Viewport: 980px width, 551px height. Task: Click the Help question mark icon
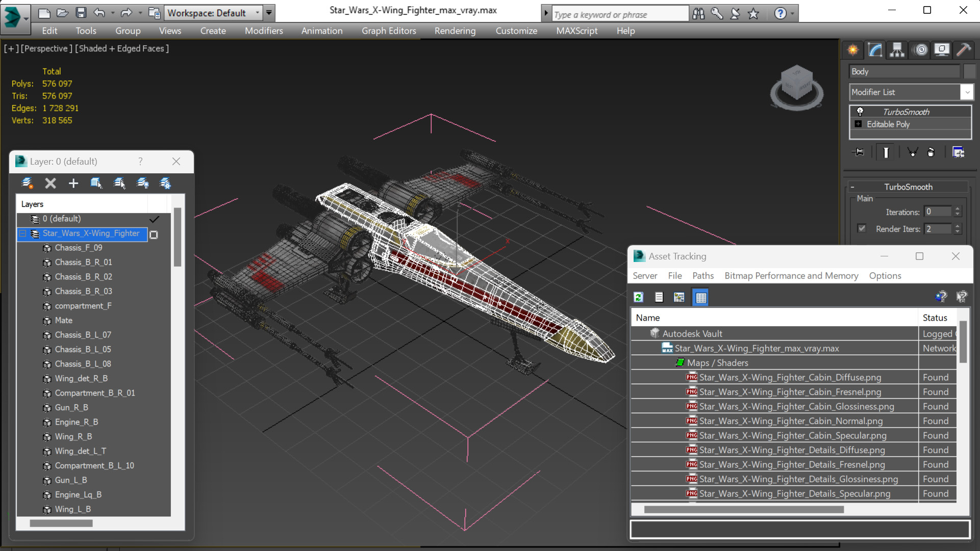[x=780, y=14]
